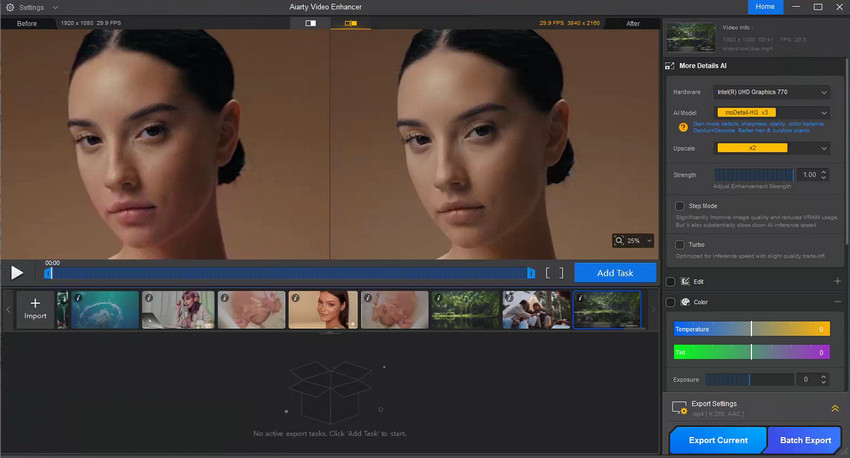Adjust the Temperature color slider
The height and width of the screenshot is (458, 850).
point(751,329)
